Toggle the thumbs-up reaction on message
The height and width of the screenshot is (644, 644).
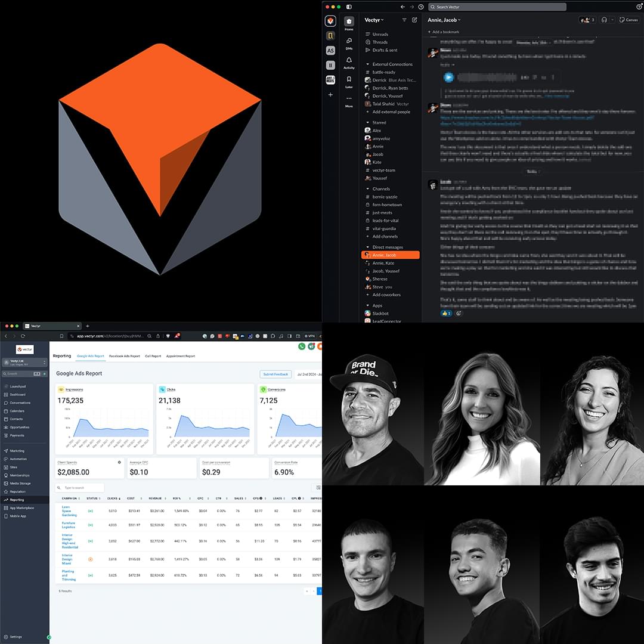pos(447,313)
